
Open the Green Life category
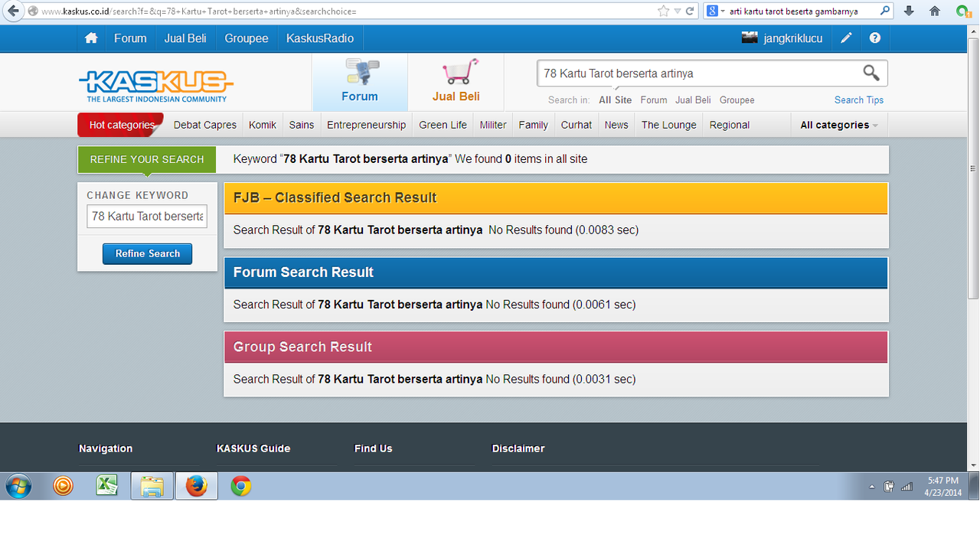(443, 125)
